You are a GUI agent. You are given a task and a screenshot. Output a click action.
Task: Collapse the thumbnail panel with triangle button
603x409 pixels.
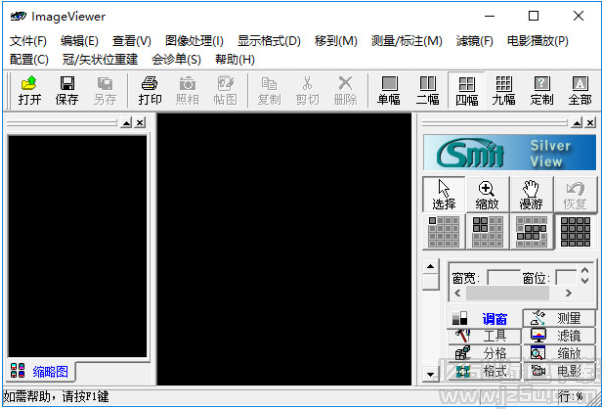[126, 123]
